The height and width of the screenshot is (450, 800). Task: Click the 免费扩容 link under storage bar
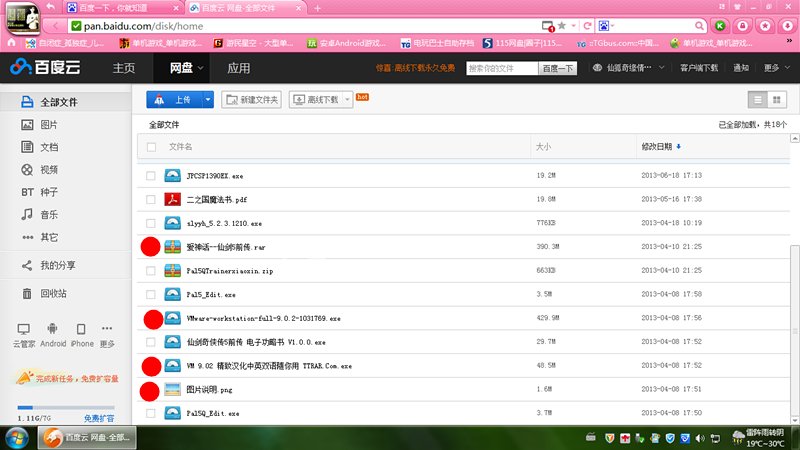tap(99, 418)
